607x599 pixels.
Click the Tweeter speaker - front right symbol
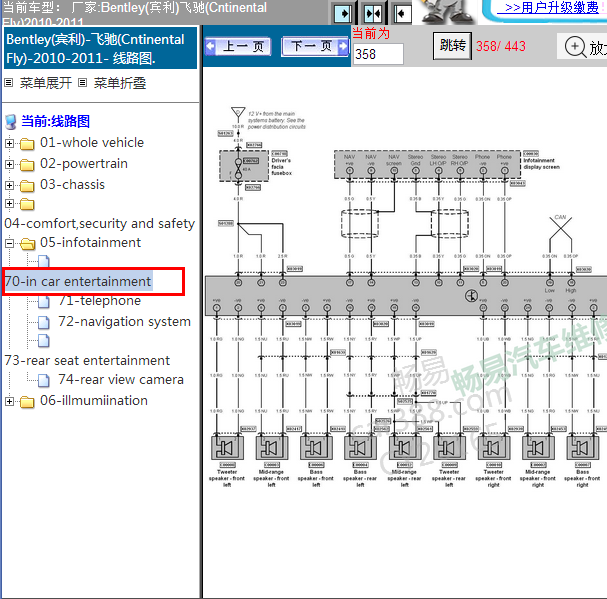[494, 448]
